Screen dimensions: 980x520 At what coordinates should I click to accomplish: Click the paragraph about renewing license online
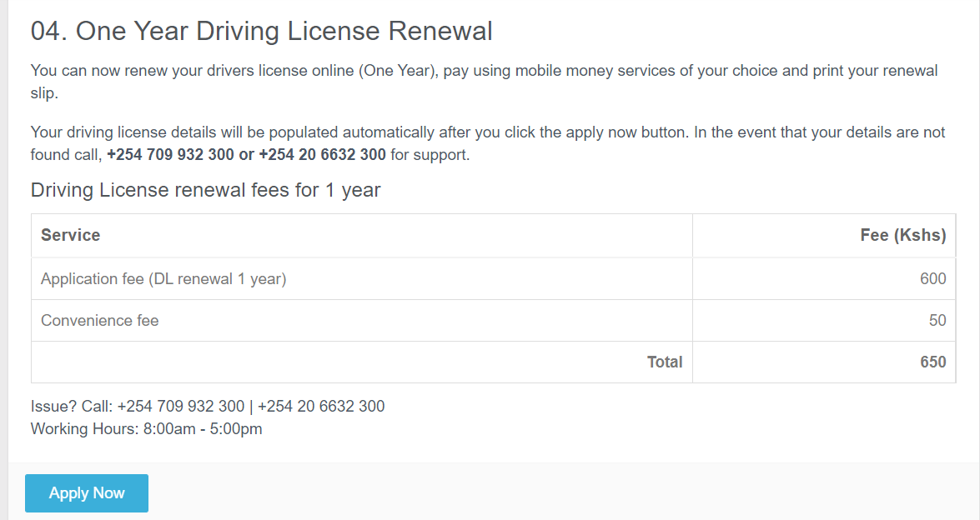pos(484,71)
